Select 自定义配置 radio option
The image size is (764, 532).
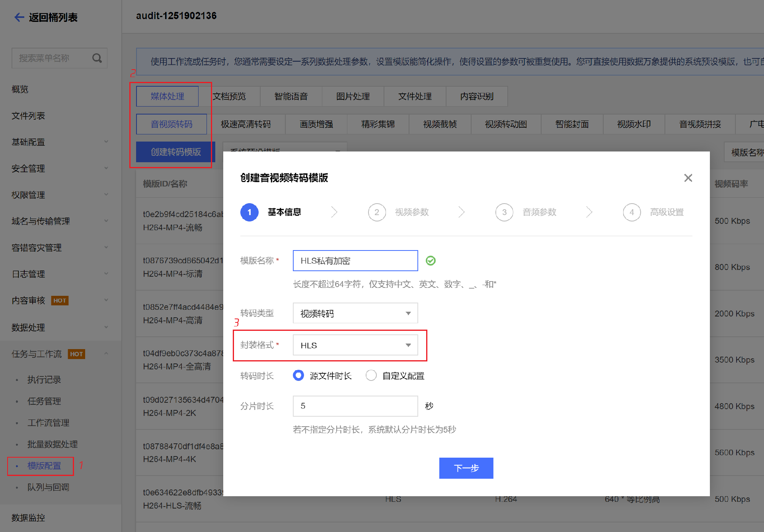(371, 375)
